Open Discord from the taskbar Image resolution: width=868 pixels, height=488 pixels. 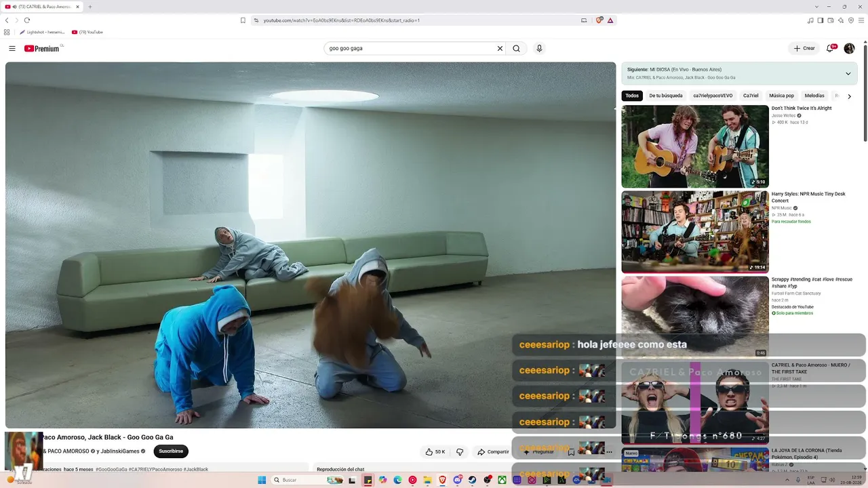(x=457, y=480)
